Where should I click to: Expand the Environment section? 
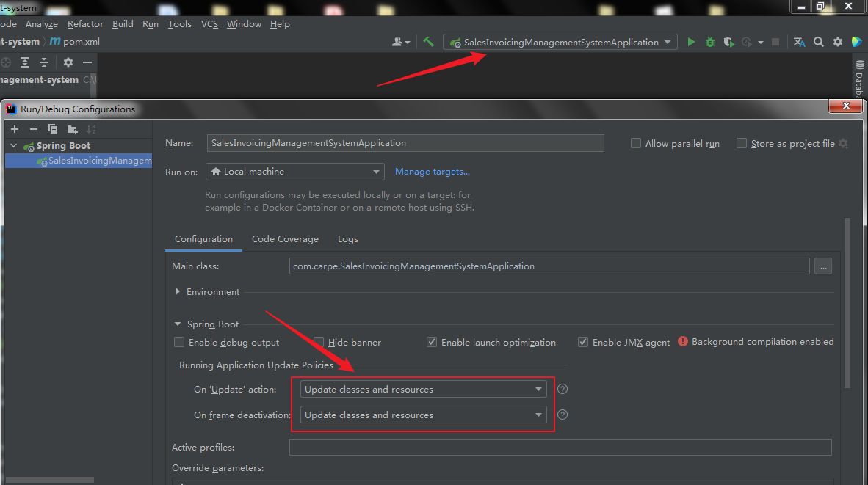pos(178,291)
